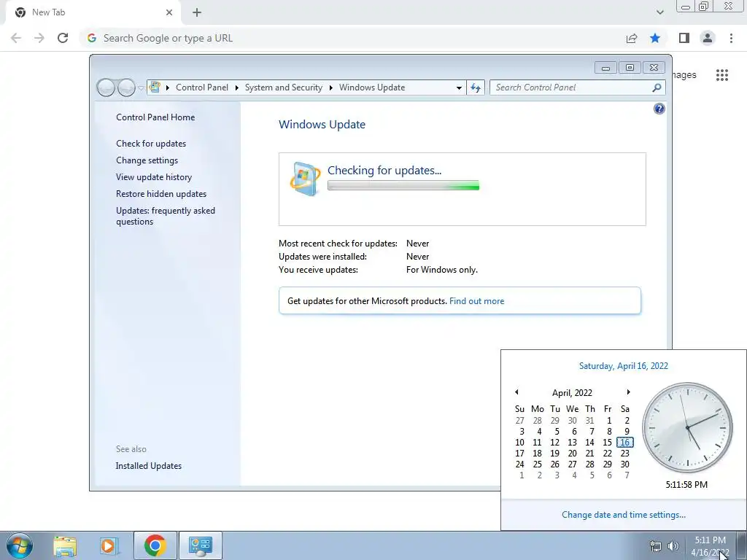Open Windows Explorer from the taskbar
The height and width of the screenshot is (560, 747).
point(65,546)
